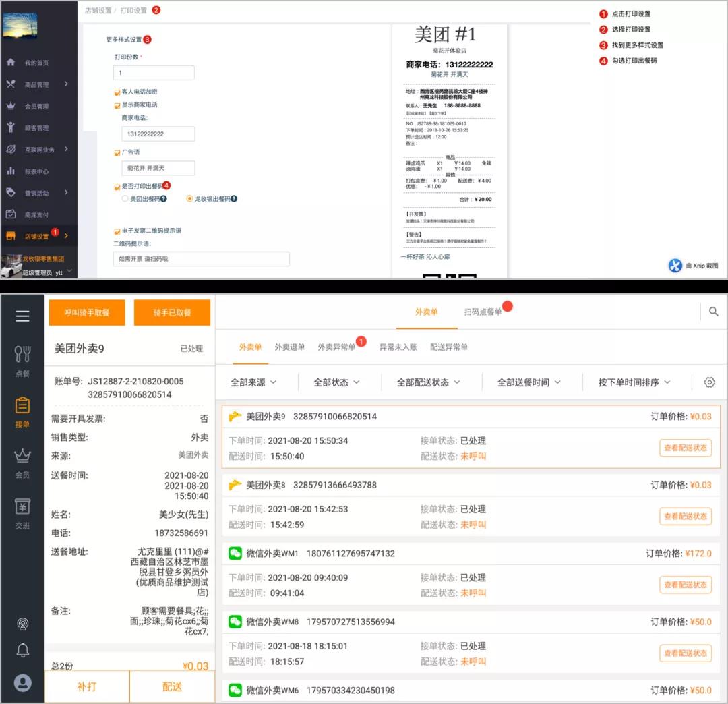Switch to 扫码点餐单 tab
Viewport: 728px width, 704px height.
tap(483, 312)
